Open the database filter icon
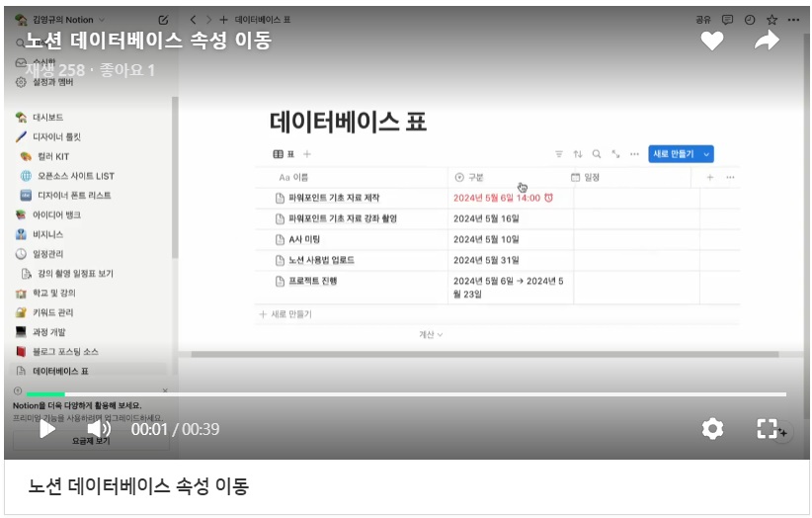The height and width of the screenshot is (518, 812). coord(559,154)
